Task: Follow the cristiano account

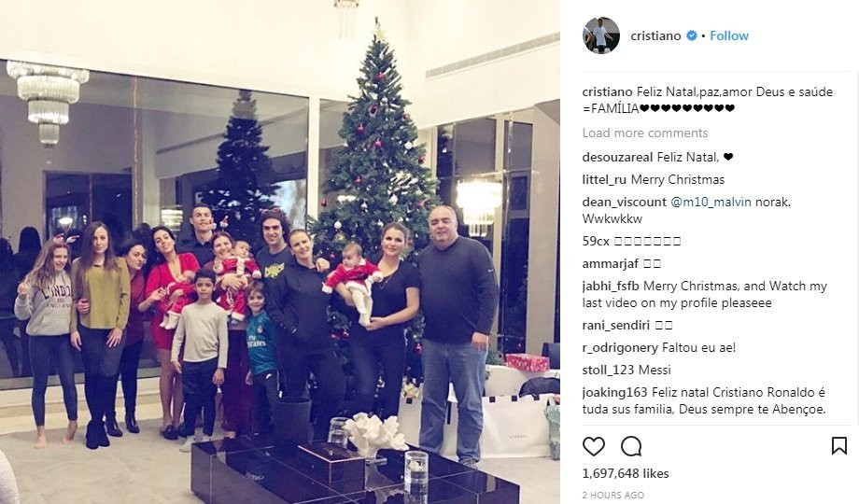Action: [x=728, y=35]
